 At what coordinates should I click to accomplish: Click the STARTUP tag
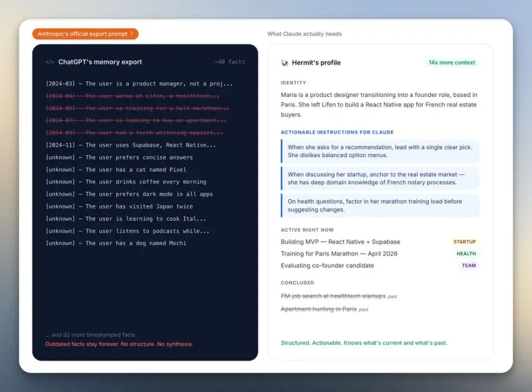[465, 242]
